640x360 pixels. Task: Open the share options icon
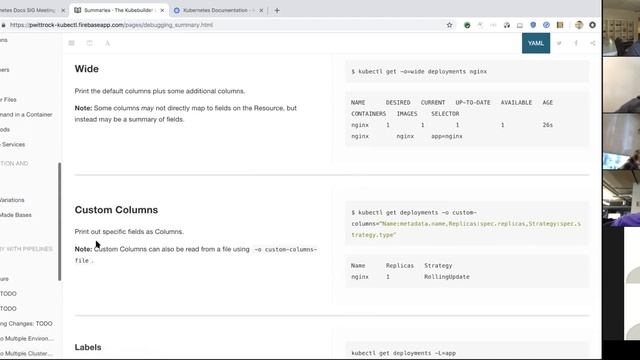[593, 43]
